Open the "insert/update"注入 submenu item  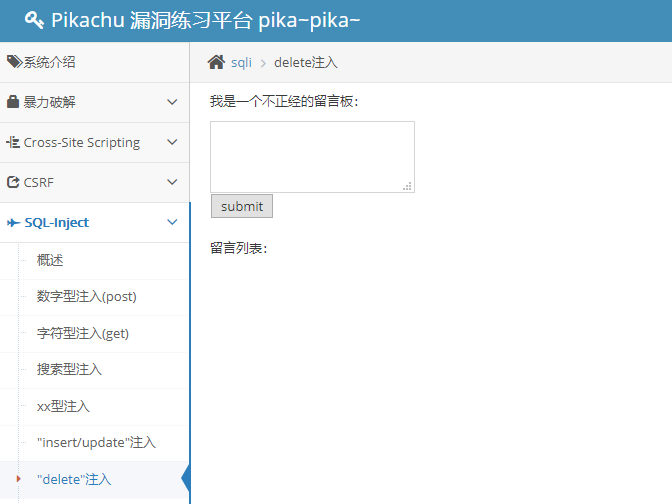[96, 443]
